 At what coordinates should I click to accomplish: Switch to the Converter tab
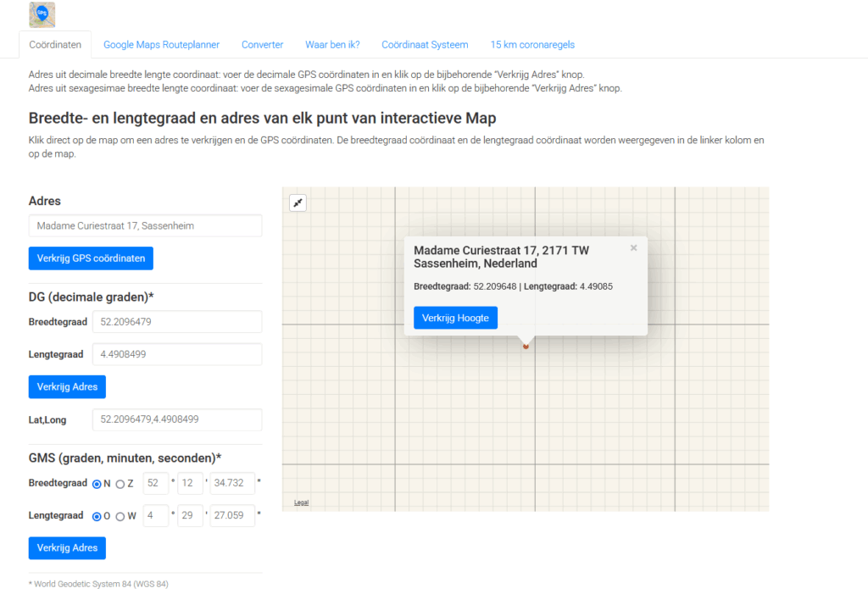pyautogui.click(x=262, y=45)
